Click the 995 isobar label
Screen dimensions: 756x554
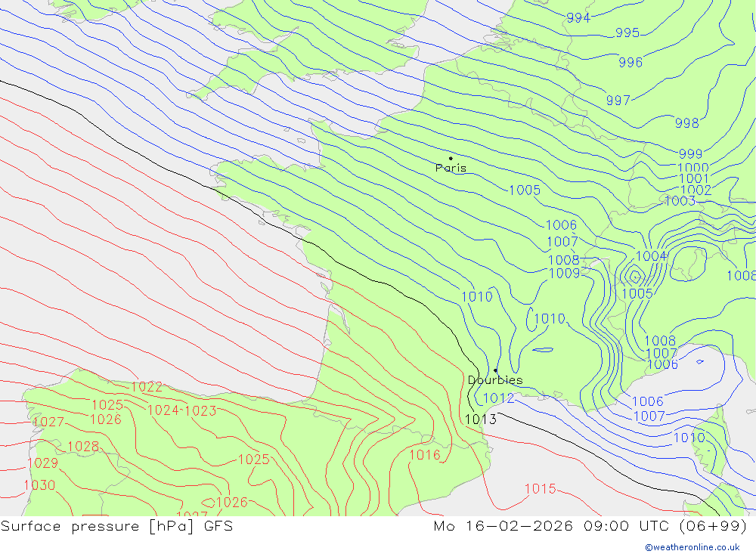pyautogui.click(x=627, y=32)
